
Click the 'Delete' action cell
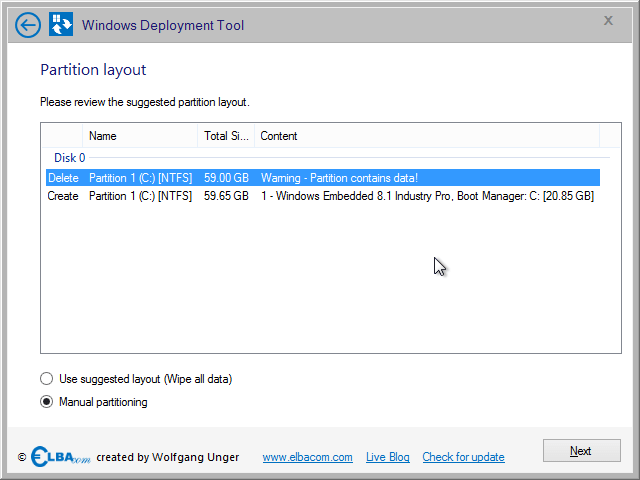coord(63,178)
